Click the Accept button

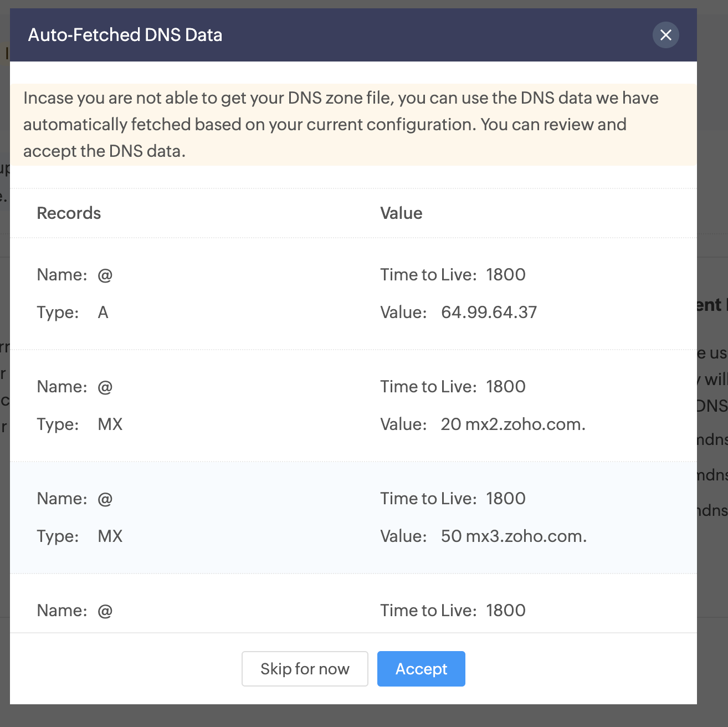point(421,669)
